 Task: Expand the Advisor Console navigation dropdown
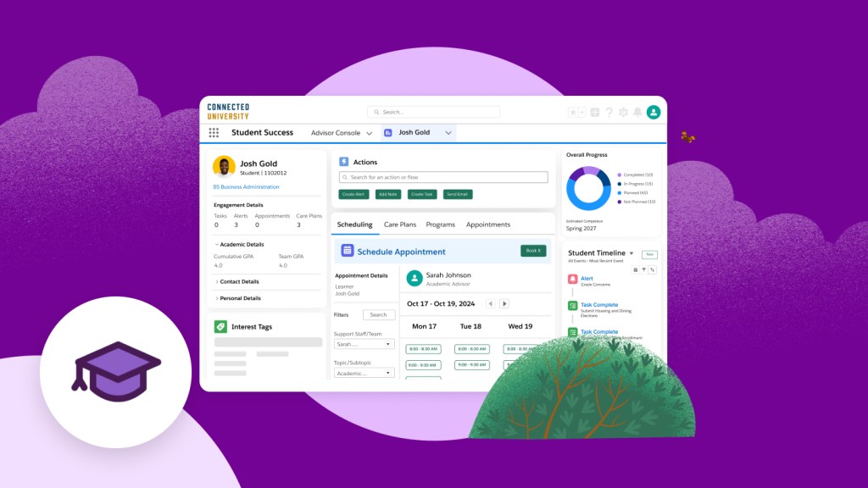(x=370, y=133)
